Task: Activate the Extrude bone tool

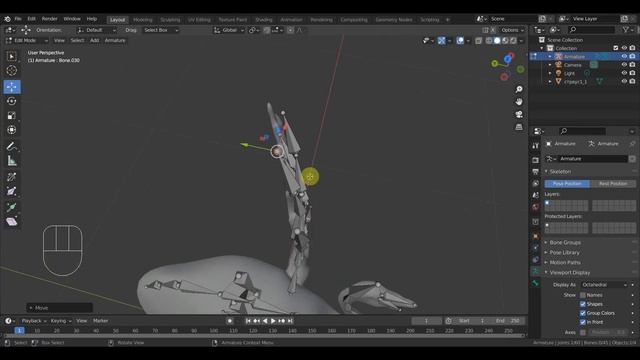Action: pos(11,207)
